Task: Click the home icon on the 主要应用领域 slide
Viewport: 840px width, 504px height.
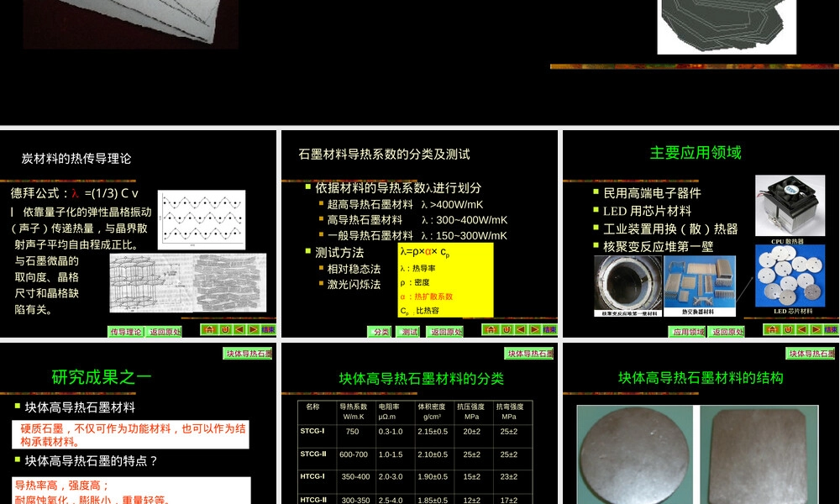Action: (772, 329)
